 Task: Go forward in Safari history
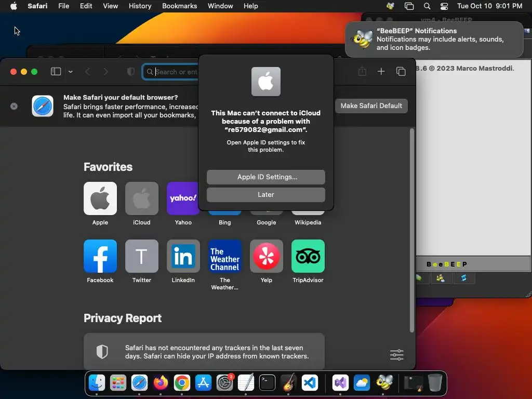pyautogui.click(x=106, y=72)
